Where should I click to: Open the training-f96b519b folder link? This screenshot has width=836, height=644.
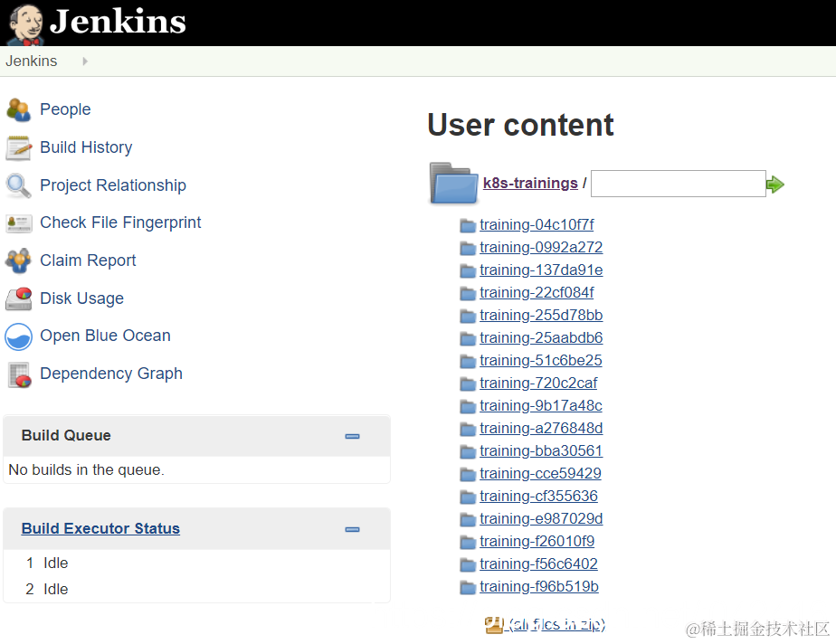(x=539, y=586)
